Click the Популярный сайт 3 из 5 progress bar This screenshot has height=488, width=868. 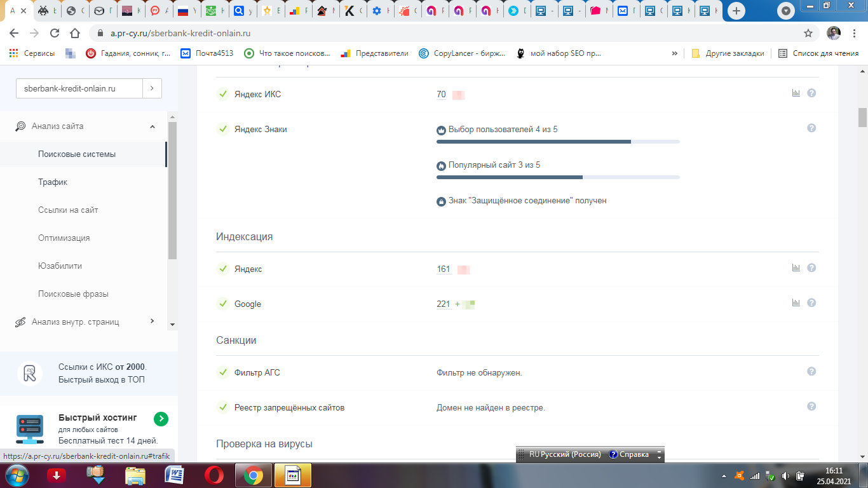click(x=558, y=177)
